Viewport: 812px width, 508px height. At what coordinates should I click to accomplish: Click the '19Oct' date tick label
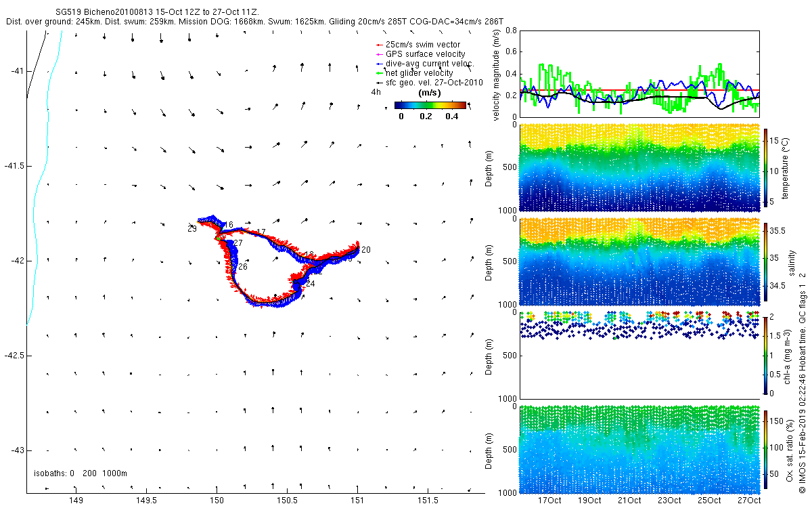click(589, 501)
